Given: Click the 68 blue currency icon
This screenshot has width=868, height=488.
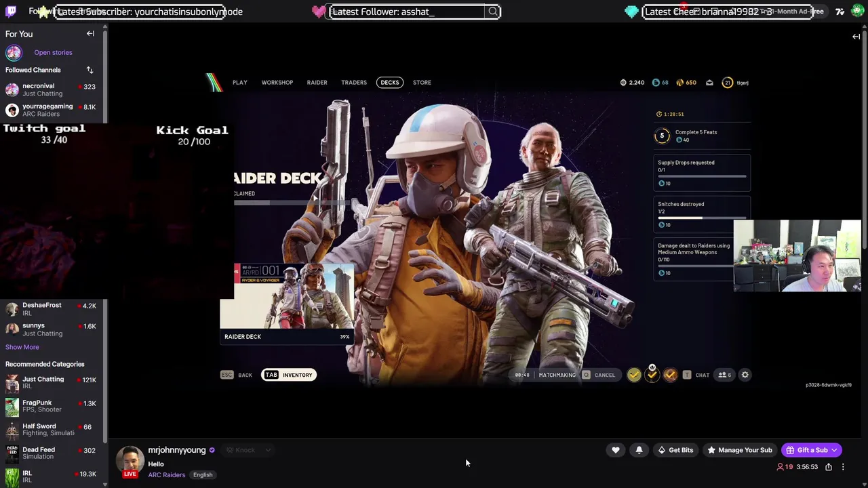Looking at the screenshot, I should pyautogui.click(x=656, y=83).
